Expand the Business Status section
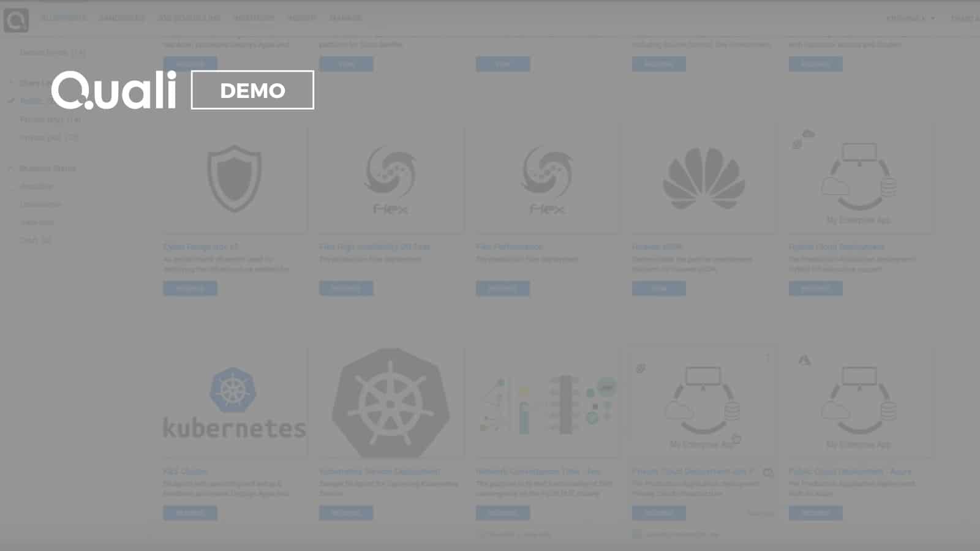Viewport: 980px width, 551px height. (x=10, y=168)
